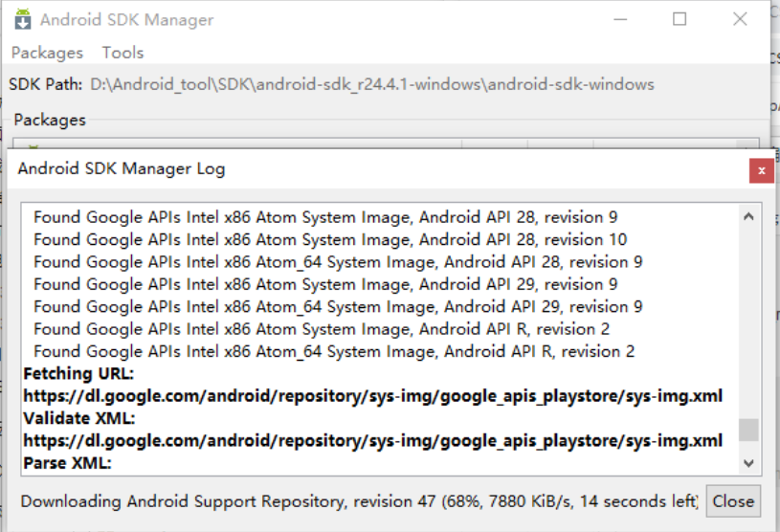Viewport: 780px width, 532px height.
Task: Click the Downloading Android Support Repository status text
Action: (359, 501)
